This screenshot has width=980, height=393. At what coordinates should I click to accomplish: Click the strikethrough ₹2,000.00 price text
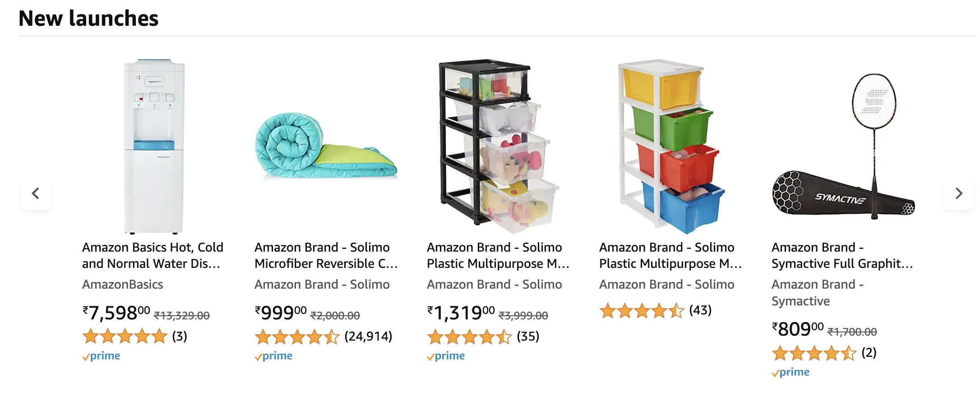[336, 315]
